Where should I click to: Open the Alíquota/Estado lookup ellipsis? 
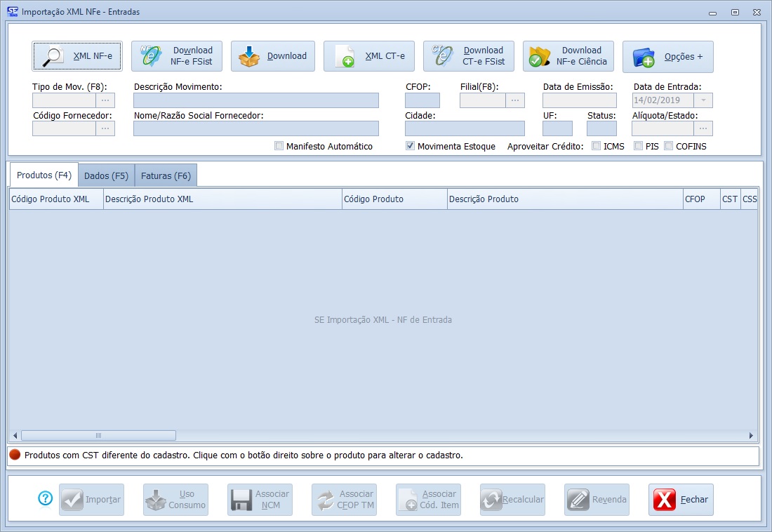[703, 128]
